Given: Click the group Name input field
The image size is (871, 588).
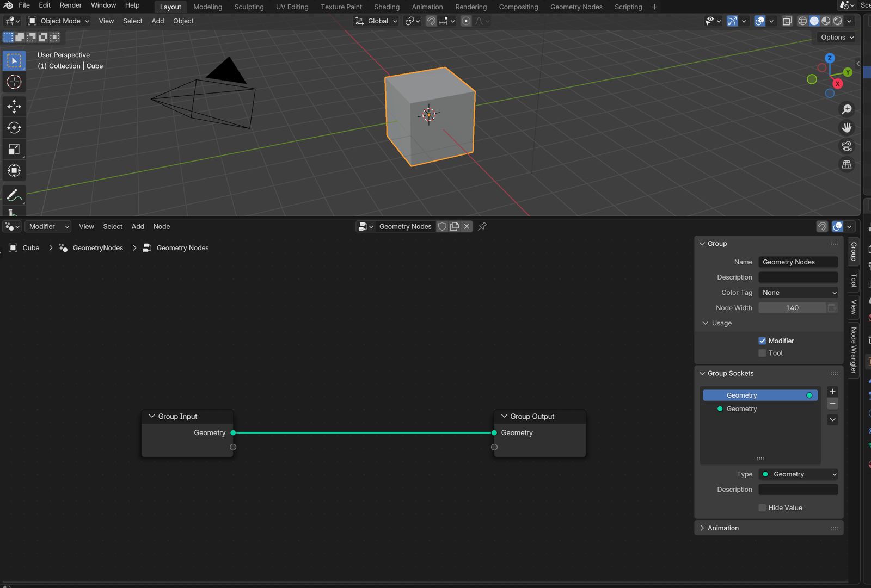Looking at the screenshot, I should click(798, 262).
